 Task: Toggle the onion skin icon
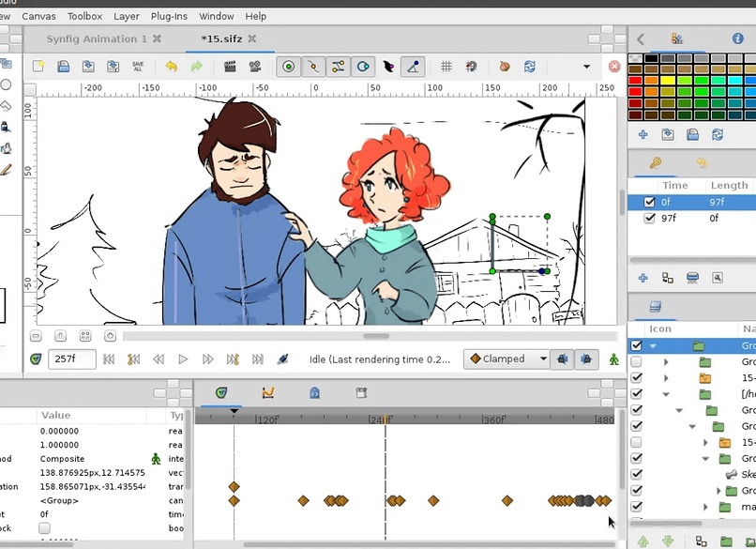(x=505, y=66)
